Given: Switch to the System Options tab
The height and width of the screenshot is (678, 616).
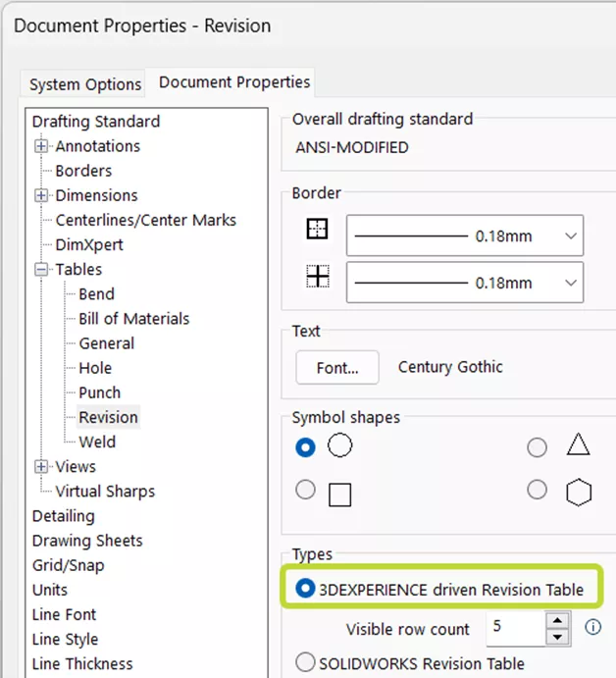Looking at the screenshot, I should point(85,84).
